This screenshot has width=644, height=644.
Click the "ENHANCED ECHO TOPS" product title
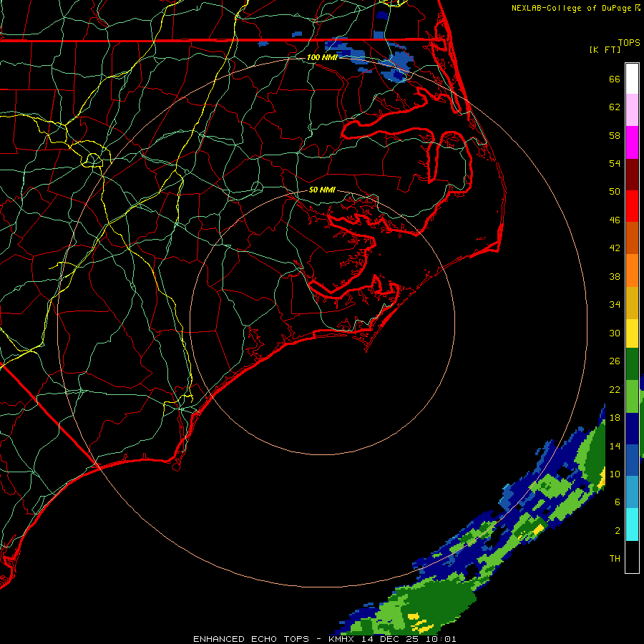(251, 639)
